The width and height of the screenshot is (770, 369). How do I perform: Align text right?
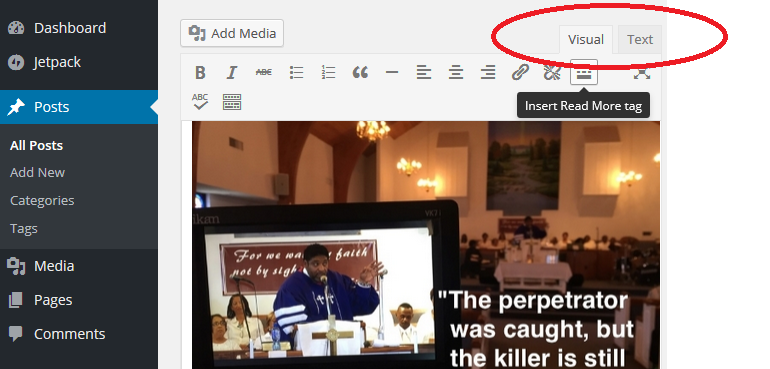[488, 73]
